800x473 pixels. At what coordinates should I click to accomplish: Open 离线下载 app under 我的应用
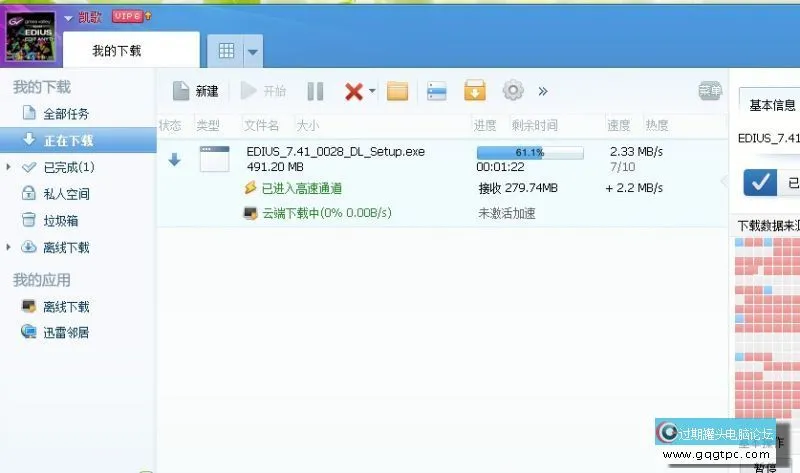[x=66, y=307]
